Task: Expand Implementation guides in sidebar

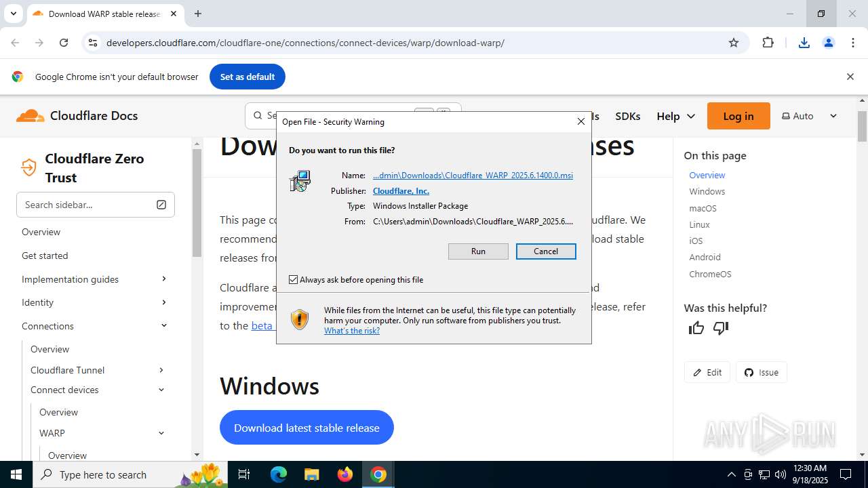Action: click(164, 279)
